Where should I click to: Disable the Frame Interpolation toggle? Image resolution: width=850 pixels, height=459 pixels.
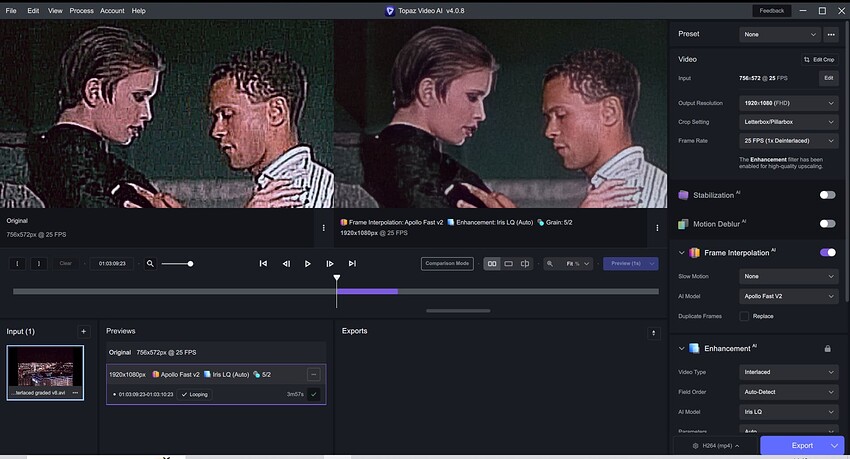[x=827, y=252]
